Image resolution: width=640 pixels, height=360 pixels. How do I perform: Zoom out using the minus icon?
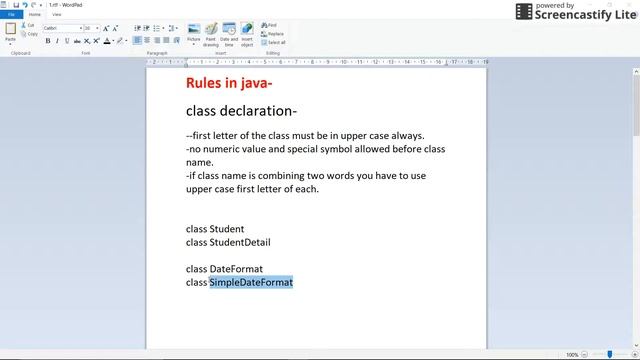point(584,355)
